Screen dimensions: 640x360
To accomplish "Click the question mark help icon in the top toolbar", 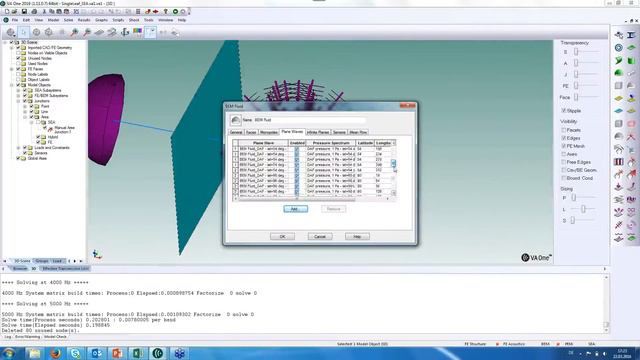I will (165, 11).
